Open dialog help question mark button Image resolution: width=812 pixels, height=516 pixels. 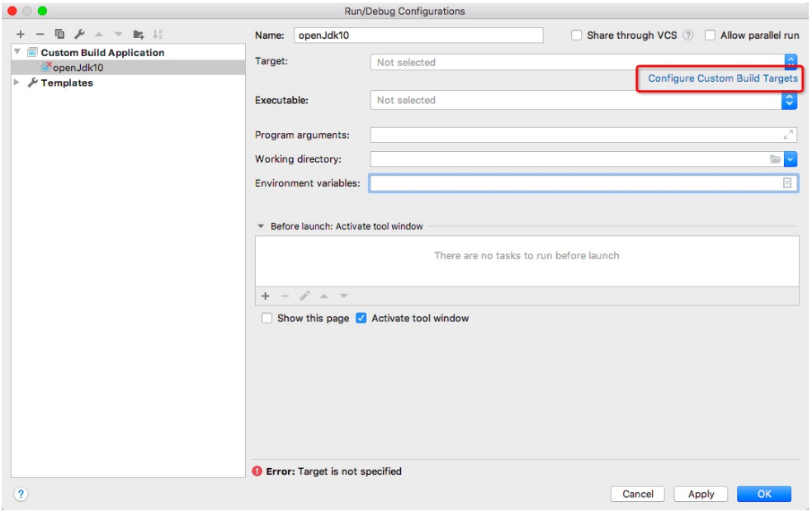(21, 494)
